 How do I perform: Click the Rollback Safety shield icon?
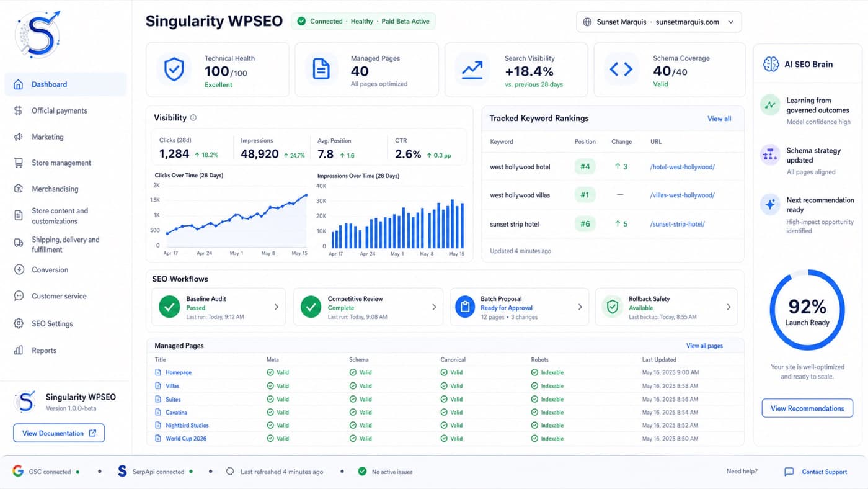coord(613,307)
